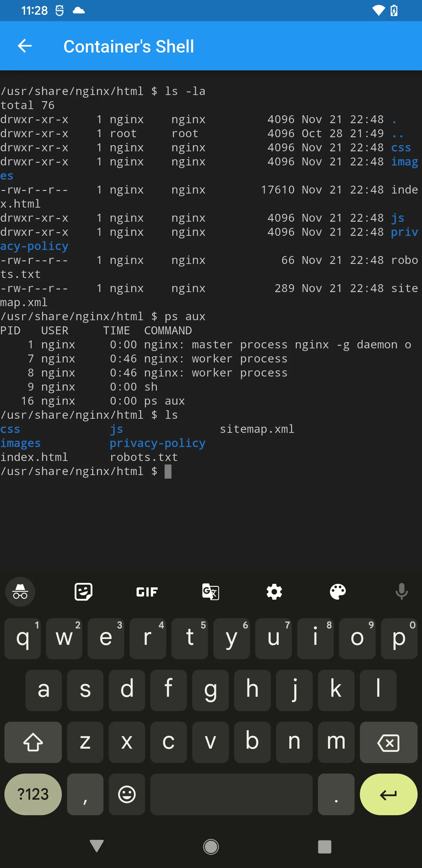Tap the l key

[x=378, y=690]
